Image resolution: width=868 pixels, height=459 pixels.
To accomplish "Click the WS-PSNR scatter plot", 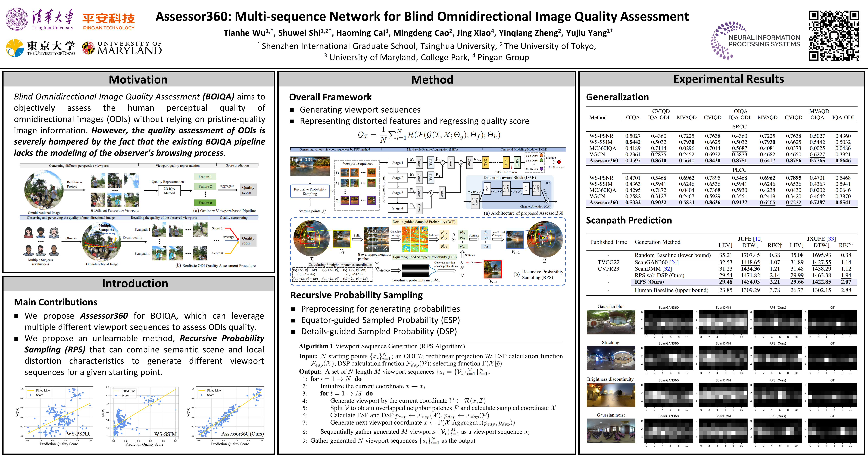I will [59, 413].
